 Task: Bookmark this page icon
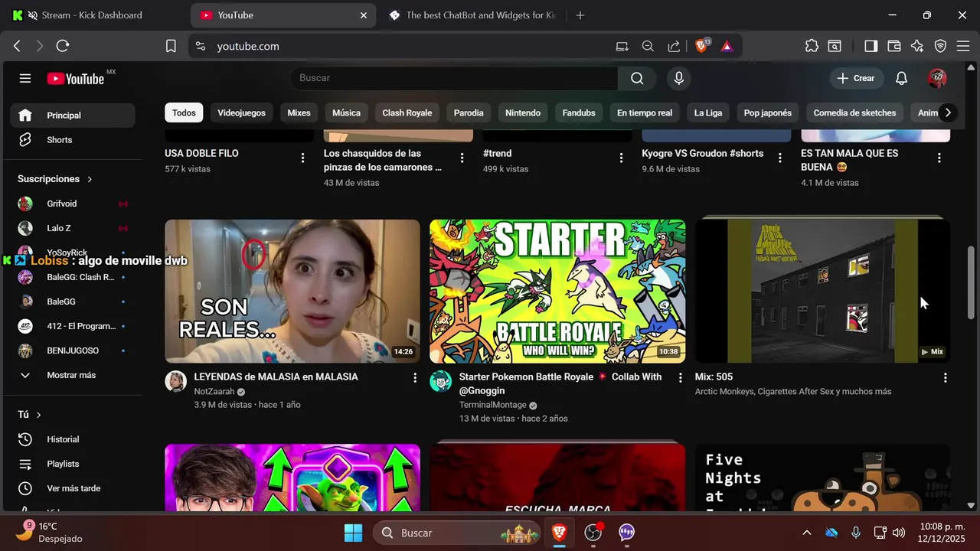click(171, 46)
